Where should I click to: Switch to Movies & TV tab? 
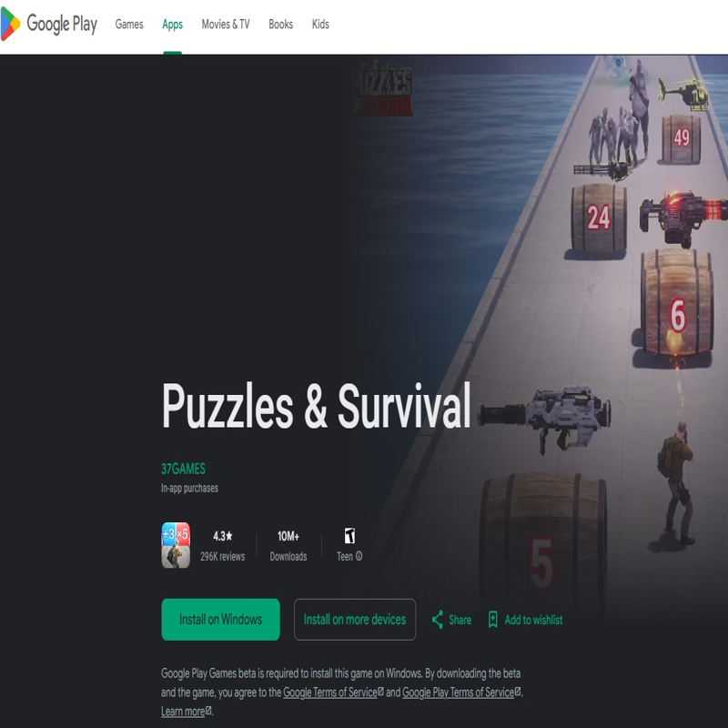(225, 25)
